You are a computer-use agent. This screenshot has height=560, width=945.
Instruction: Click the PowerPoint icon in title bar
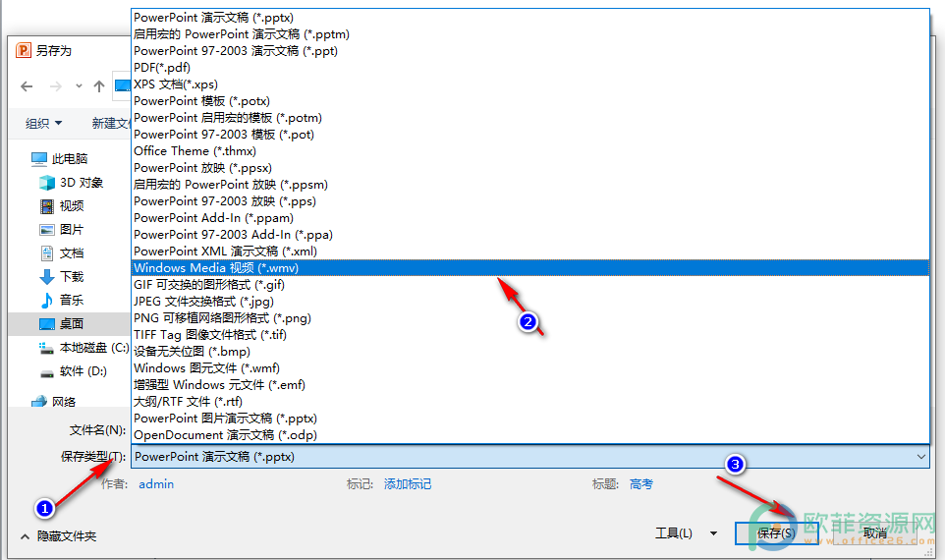coord(23,50)
